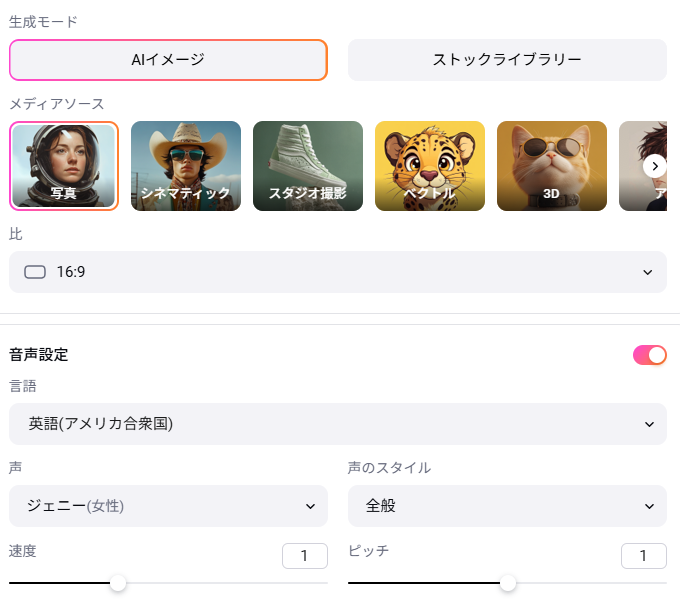Pick the スタジオ撮影 sneaker style thumbnail
This screenshot has width=680, height=609.
pos(308,166)
